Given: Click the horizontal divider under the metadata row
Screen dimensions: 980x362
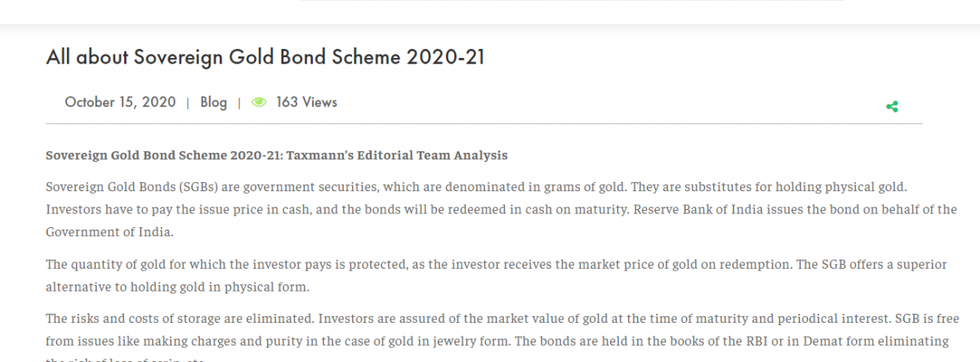Looking at the screenshot, I should (483, 124).
